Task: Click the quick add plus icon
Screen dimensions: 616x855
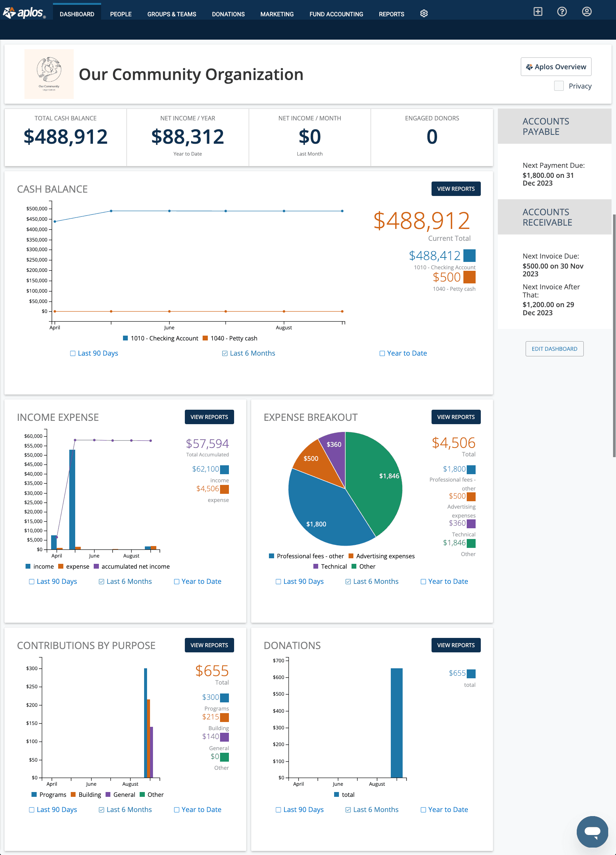Action: [537, 12]
